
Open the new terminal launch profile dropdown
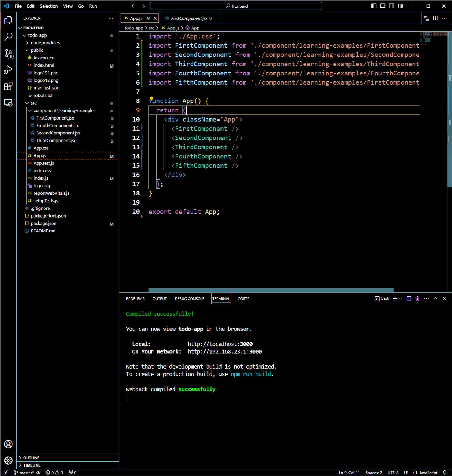tap(401, 299)
